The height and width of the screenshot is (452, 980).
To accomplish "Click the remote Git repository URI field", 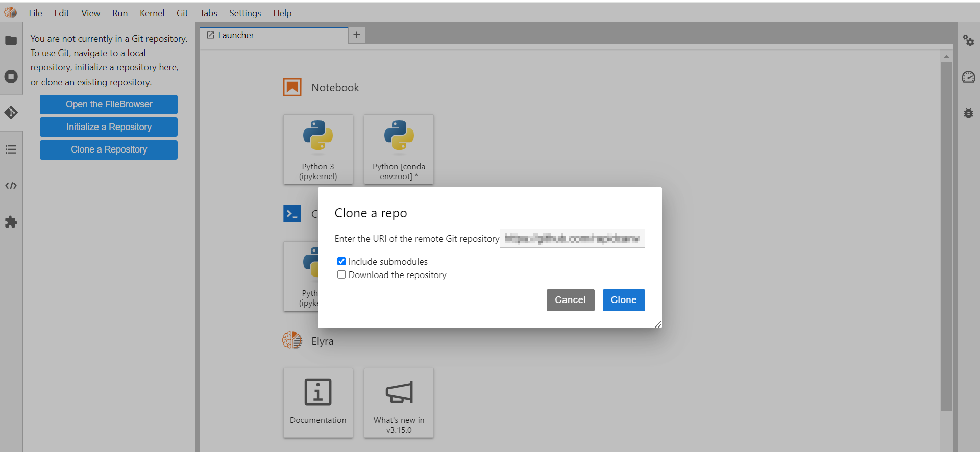I will pyautogui.click(x=572, y=238).
